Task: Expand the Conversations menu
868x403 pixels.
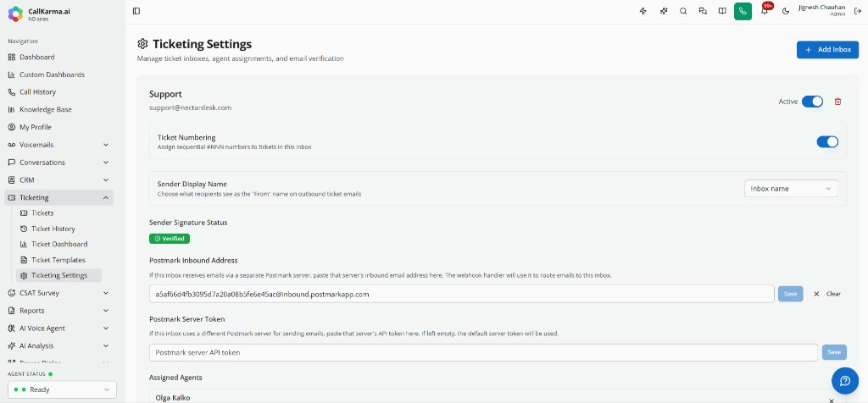Action: pos(58,163)
